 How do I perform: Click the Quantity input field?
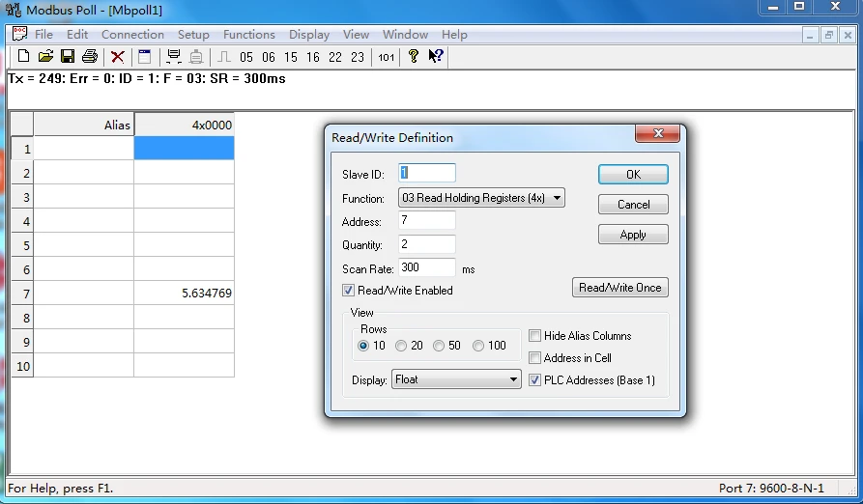(x=426, y=244)
